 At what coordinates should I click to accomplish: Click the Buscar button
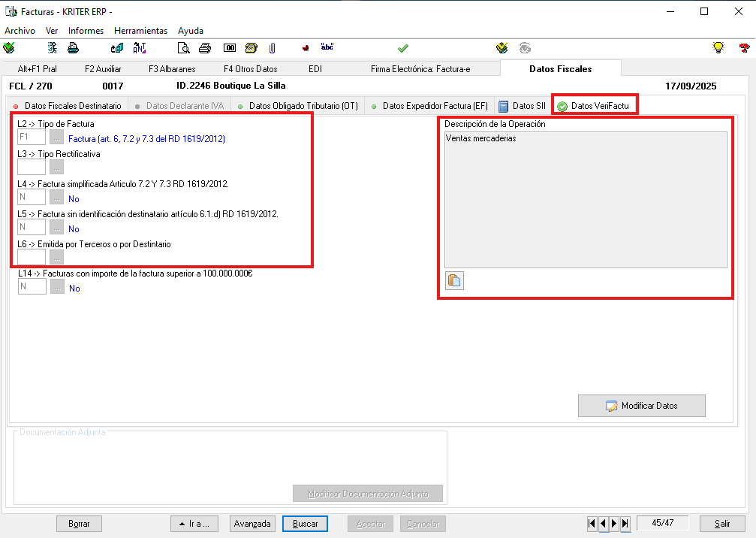click(305, 524)
